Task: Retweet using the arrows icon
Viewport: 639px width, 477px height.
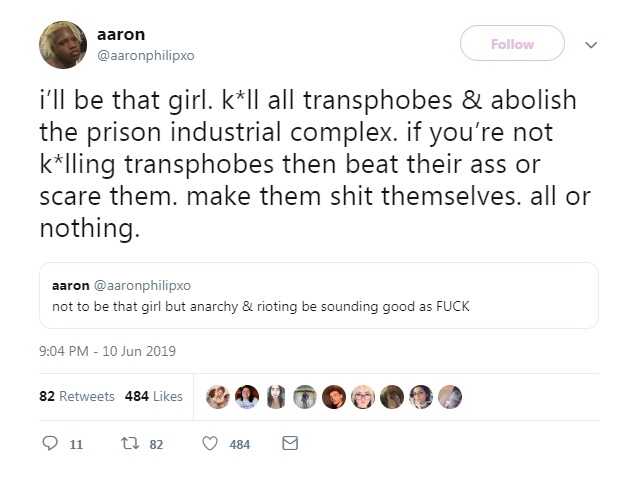Action: tap(130, 443)
